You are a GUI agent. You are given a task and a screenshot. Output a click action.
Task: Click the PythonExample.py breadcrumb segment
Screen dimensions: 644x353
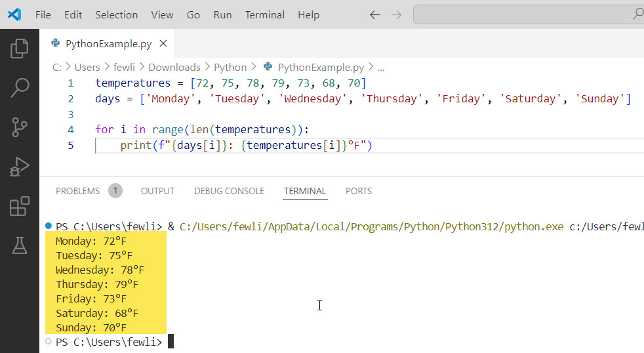(x=321, y=68)
